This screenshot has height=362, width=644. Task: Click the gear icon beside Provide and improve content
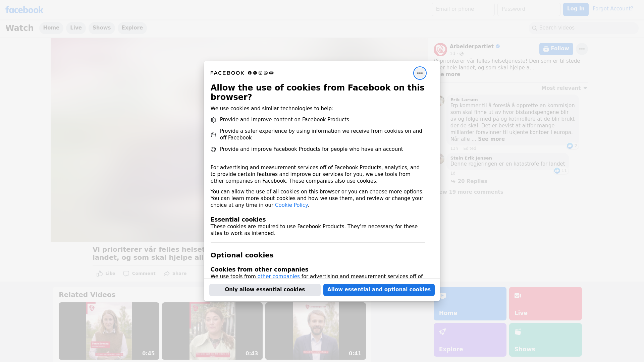[213, 120]
